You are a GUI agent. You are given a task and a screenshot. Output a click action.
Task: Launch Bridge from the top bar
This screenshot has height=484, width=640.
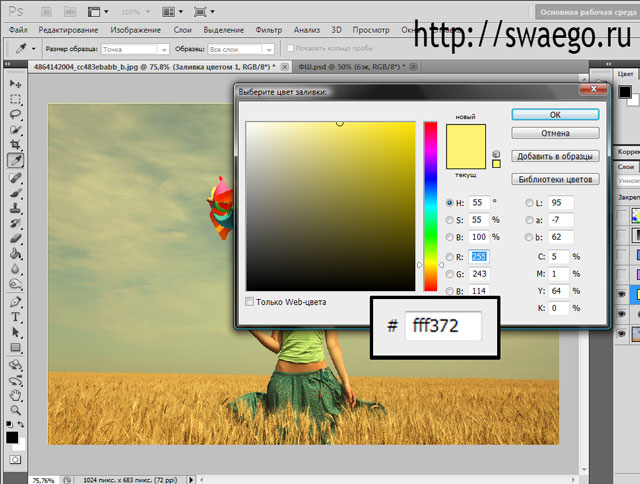pos(46,12)
